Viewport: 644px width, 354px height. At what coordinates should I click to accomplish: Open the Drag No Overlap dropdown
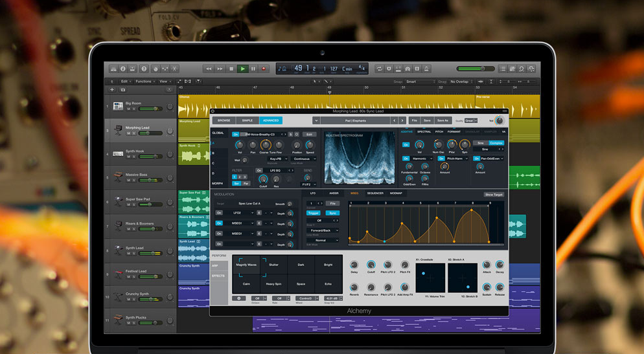coord(461,82)
